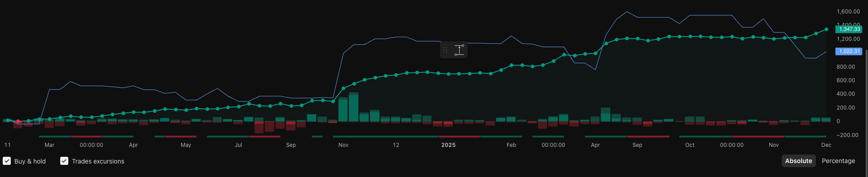Switch to Percentage display mode
Image resolution: width=868 pixels, height=177 pixels.
(838, 161)
